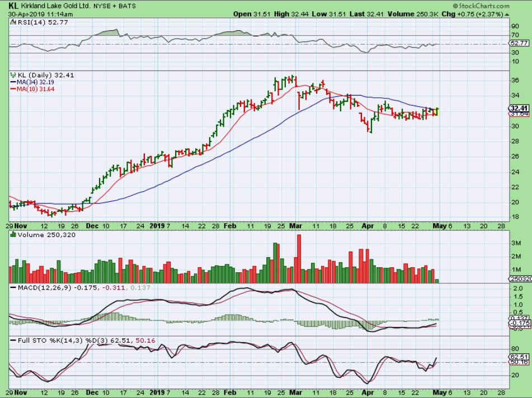Click the 2.0 MACD axis label
The height and width of the screenshot is (398, 532).
tap(517, 288)
